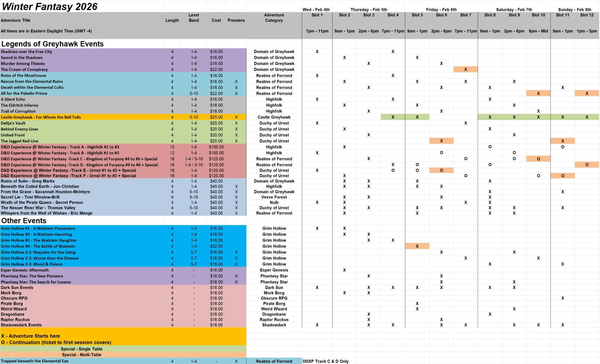
Task: Select the Castle Greyhawk - For Whom the Bell Tolls row
Action: click(41, 117)
